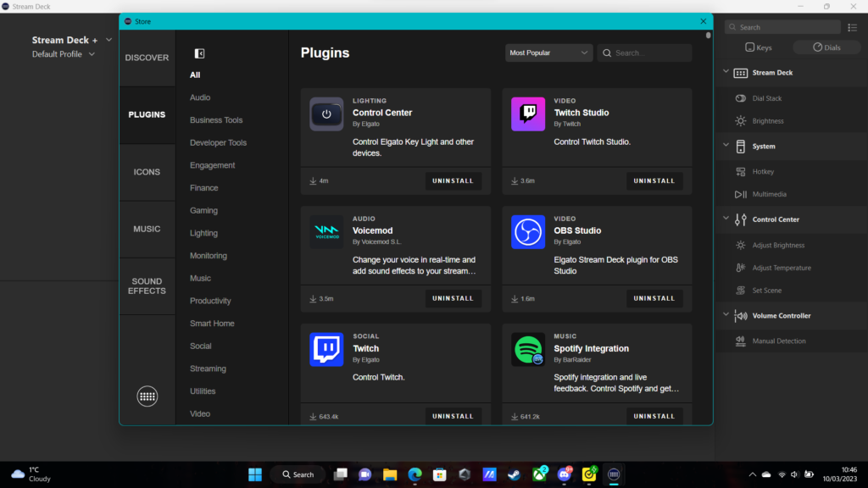Uninstall the Control Center plugin
Viewport: 868px width, 488px height.
(x=453, y=181)
